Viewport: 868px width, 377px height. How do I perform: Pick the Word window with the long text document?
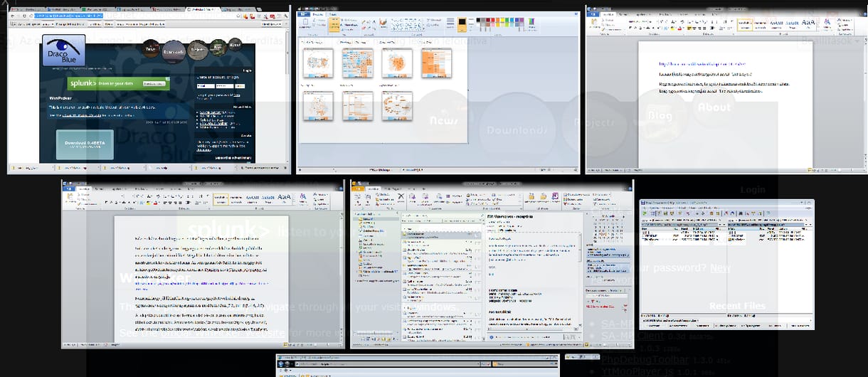point(203,264)
